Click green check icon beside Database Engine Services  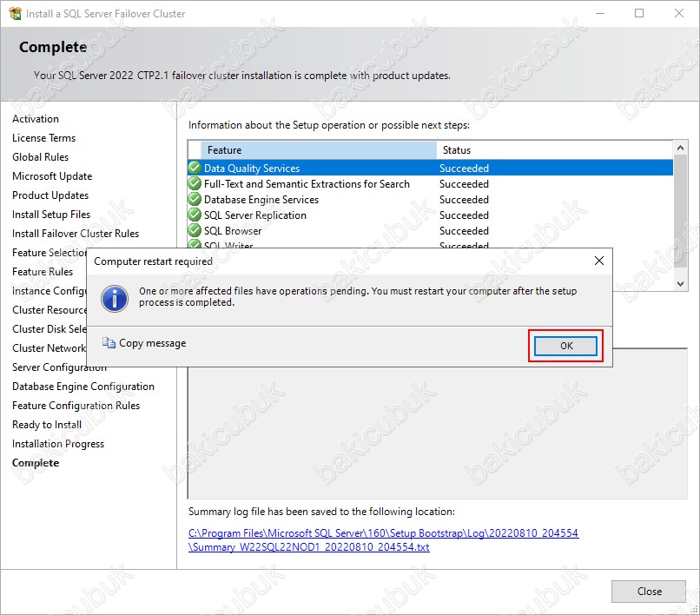pyautogui.click(x=195, y=199)
